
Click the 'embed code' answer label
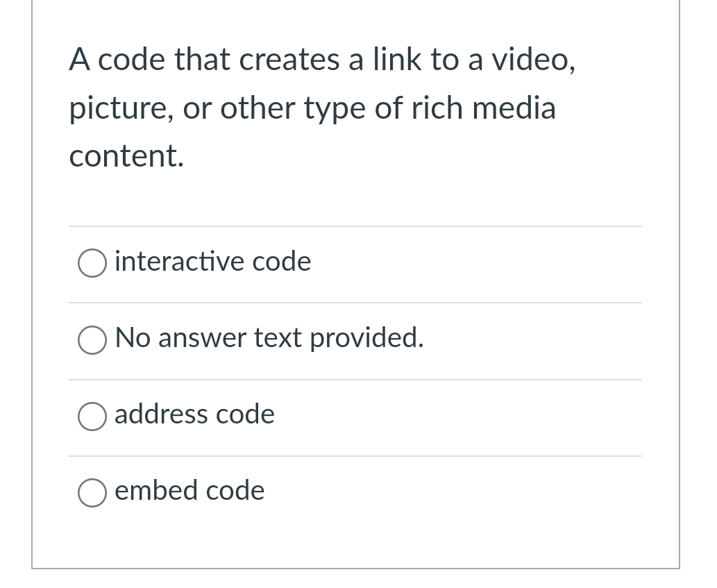189,492
